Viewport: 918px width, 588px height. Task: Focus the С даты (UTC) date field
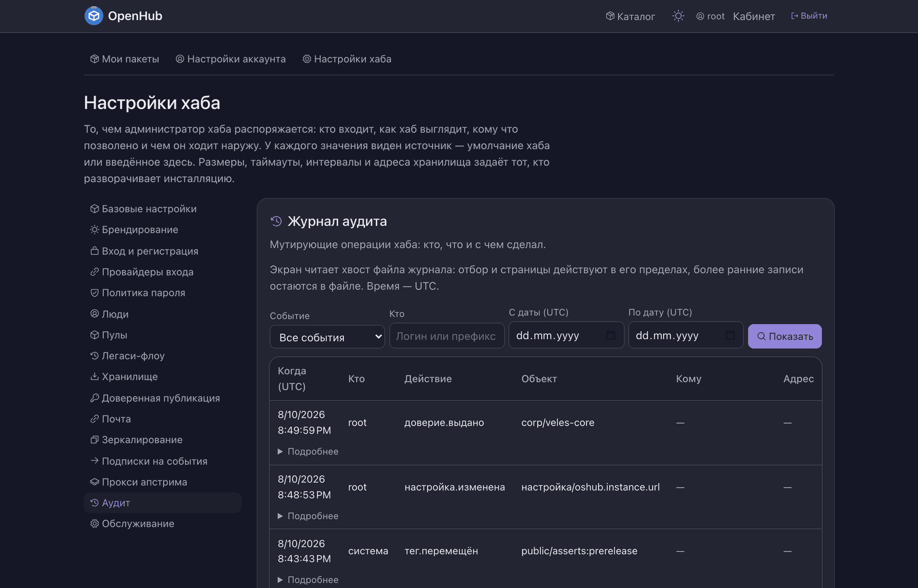(566, 335)
